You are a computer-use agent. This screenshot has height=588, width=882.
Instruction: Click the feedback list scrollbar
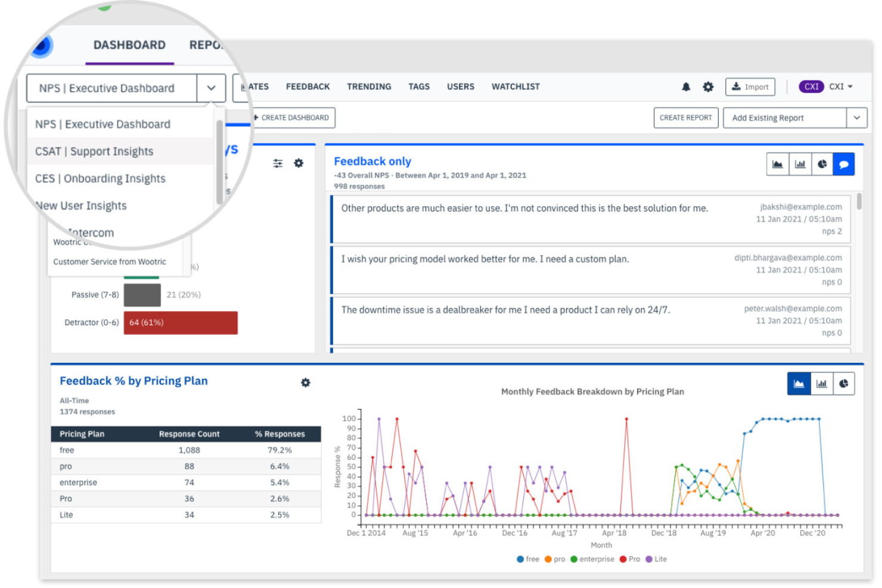[x=859, y=201]
